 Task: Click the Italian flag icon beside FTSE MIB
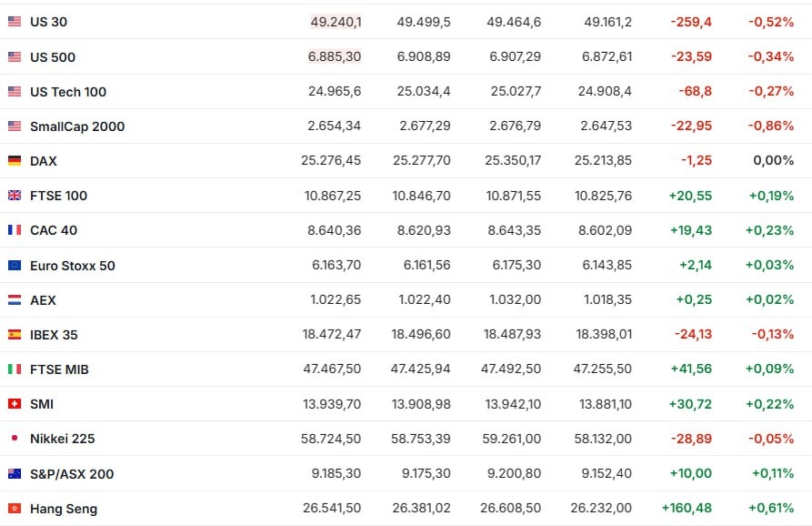(x=15, y=369)
